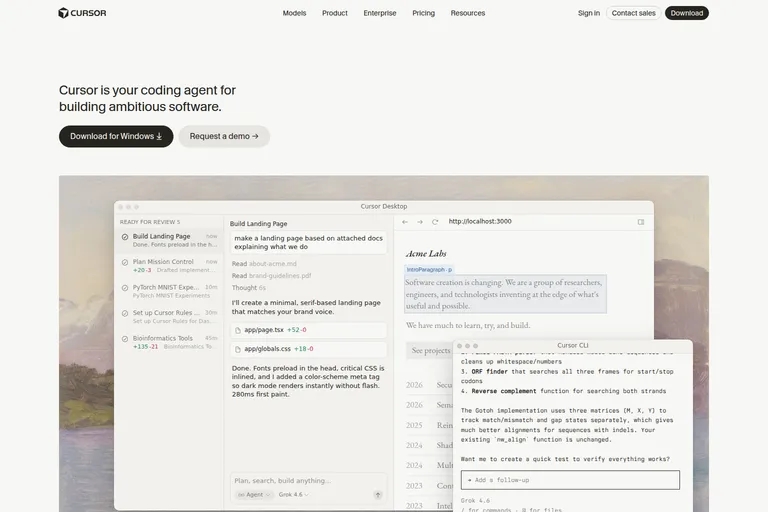The image size is (768, 512).
Task: Click the IntroParagraph p tag label
Action: point(429,269)
